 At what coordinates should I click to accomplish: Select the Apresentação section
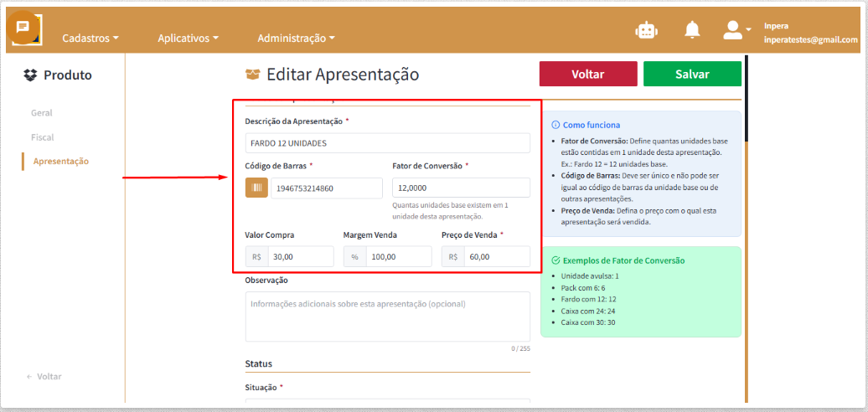click(61, 162)
